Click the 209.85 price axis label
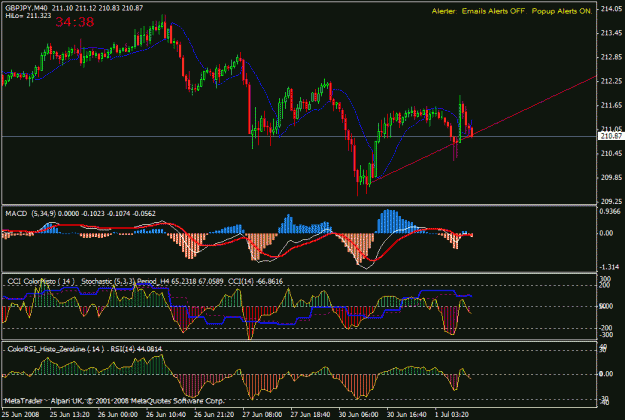Viewport: 625px width, 420px height. point(611,177)
